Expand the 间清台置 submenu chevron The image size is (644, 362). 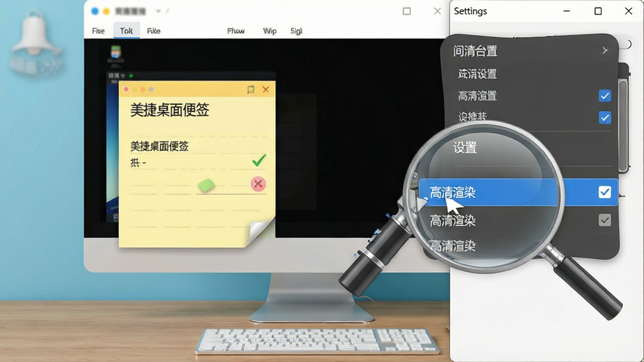[605, 50]
